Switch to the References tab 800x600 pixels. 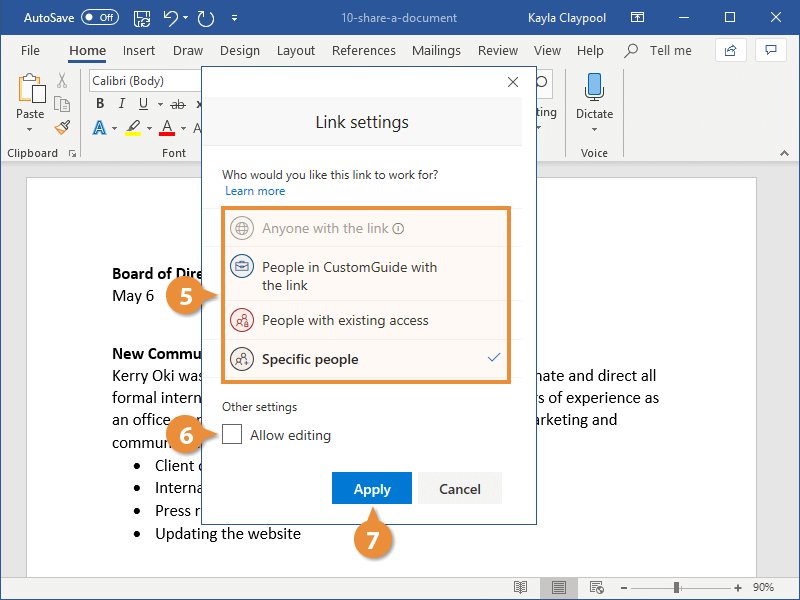(x=364, y=51)
